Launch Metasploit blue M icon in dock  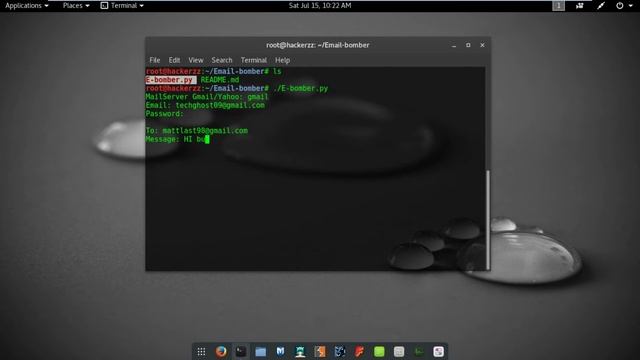coord(280,351)
